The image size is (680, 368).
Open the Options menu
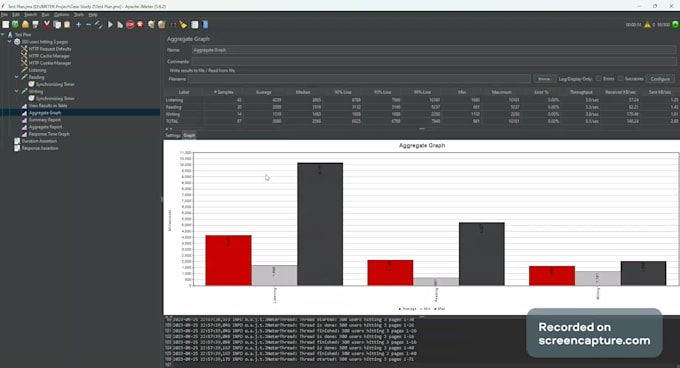click(62, 15)
